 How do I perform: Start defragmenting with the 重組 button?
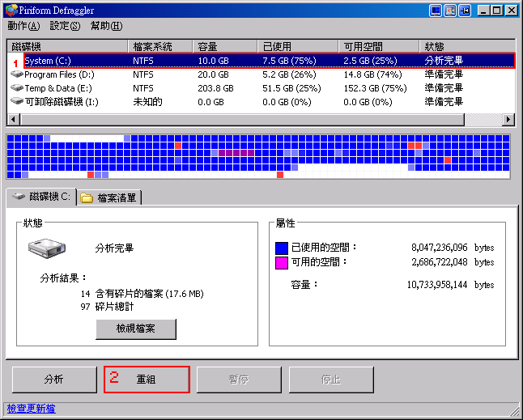(x=147, y=380)
